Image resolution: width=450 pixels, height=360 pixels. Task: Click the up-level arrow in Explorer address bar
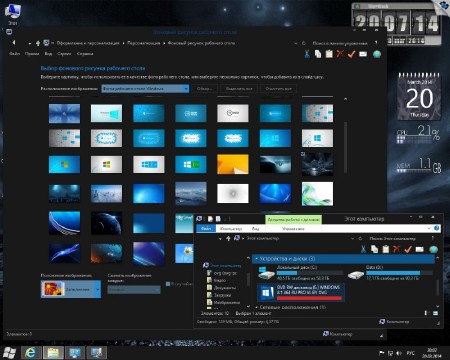[x=228, y=238]
